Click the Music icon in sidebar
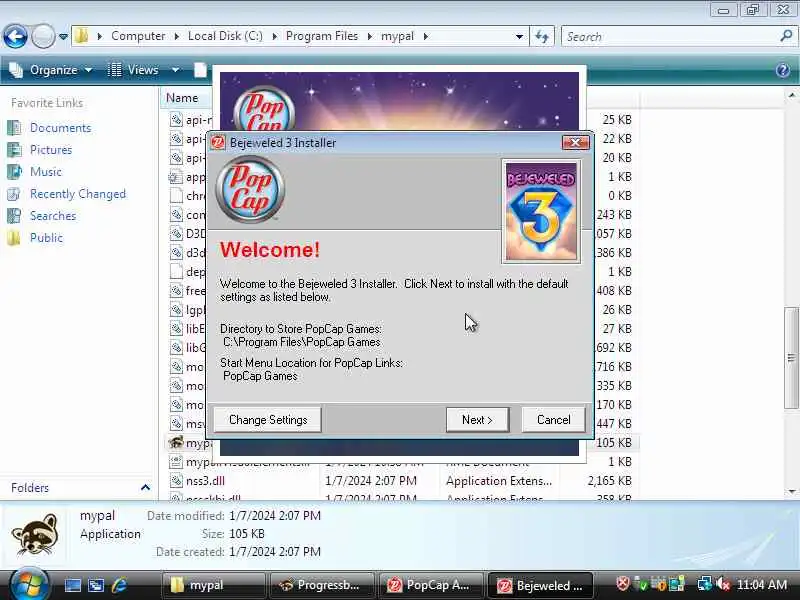Image resolution: width=800 pixels, height=600 pixels. pyautogui.click(x=14, y=171)
